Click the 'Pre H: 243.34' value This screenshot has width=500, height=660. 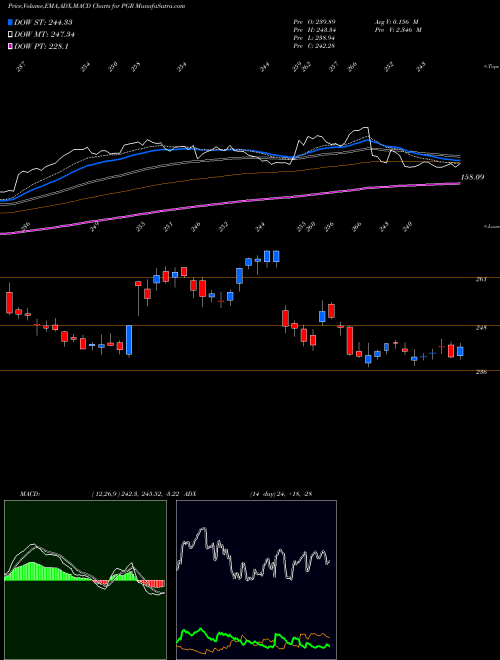(x=314, y=30)
